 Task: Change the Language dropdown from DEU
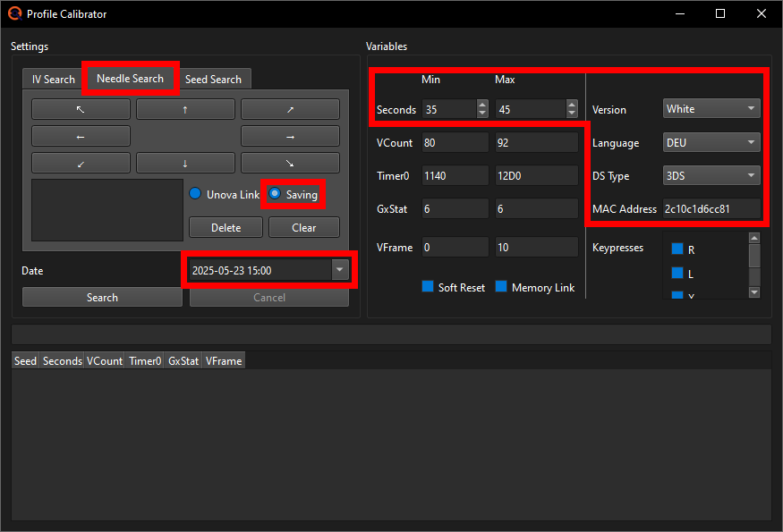711,141
